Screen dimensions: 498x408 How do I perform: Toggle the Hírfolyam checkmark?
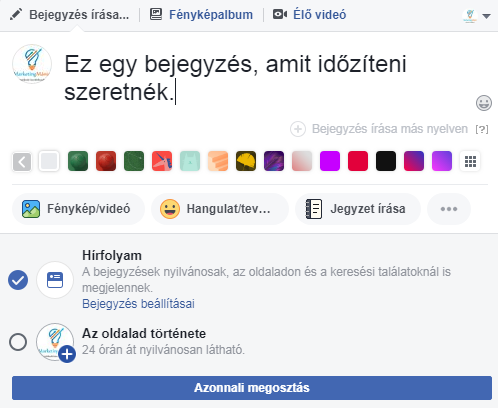click(18, 280)
